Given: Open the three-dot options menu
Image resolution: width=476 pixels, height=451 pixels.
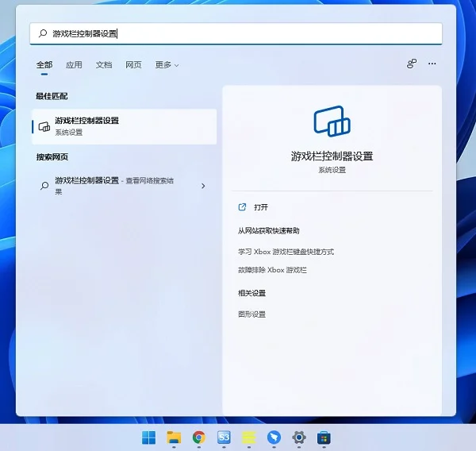Looking at the screenshot, I should pyautogui.click(x=432, y=64).
